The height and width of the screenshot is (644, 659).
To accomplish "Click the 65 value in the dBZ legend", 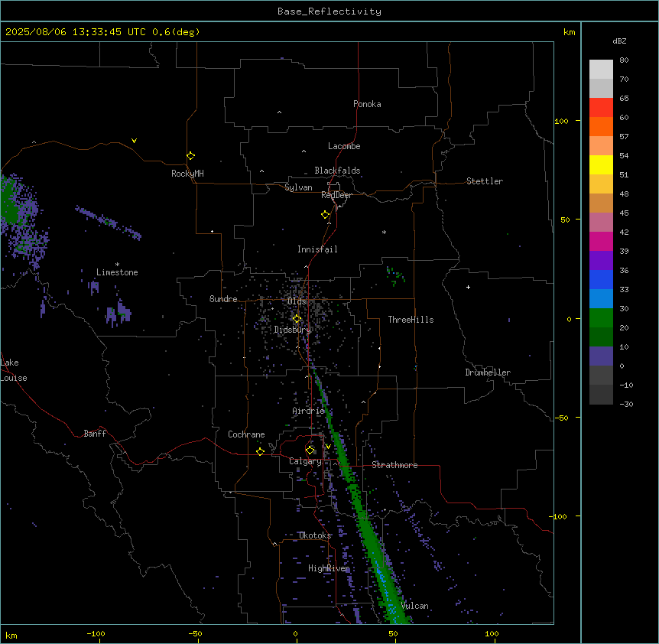I will [x=624, y=99].
